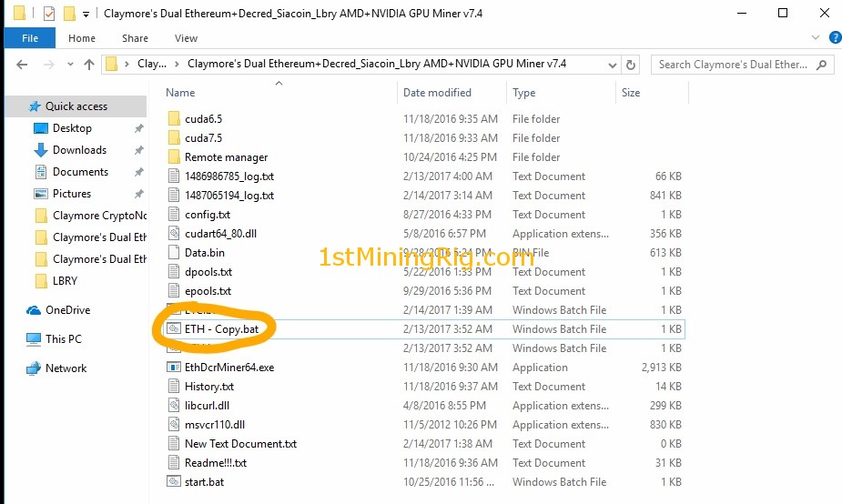The height and width of the screenshot is (504, 842).
Task: Sort by the Type column header
Action: coord(523,92)
